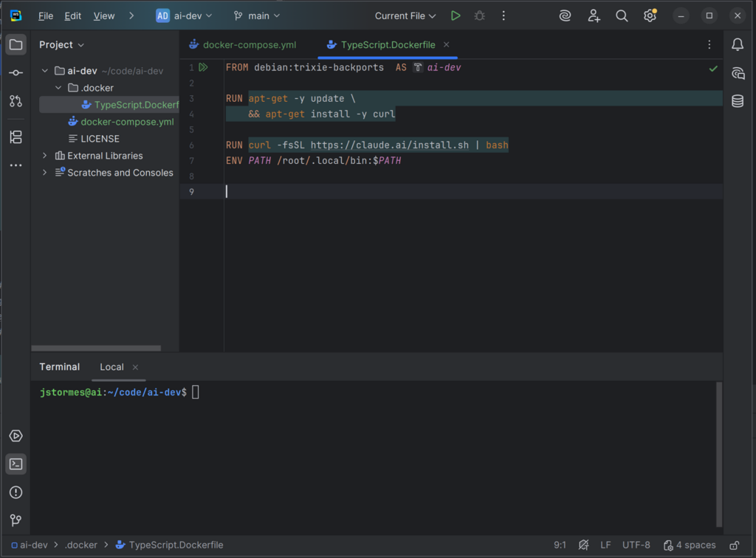Open the Commit tool window icon
Viewport: 756px width, 558px height.
pyautogui.click(x=16, y=72)
